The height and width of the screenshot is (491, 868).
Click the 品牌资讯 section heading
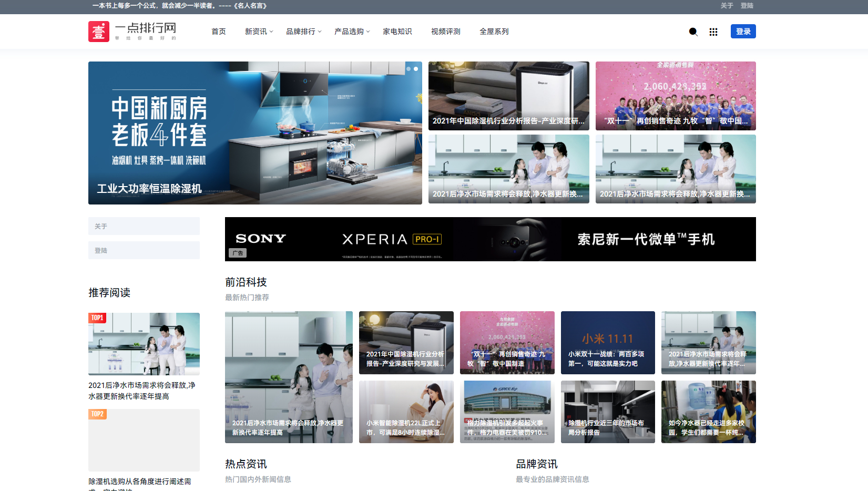(537, 464)
